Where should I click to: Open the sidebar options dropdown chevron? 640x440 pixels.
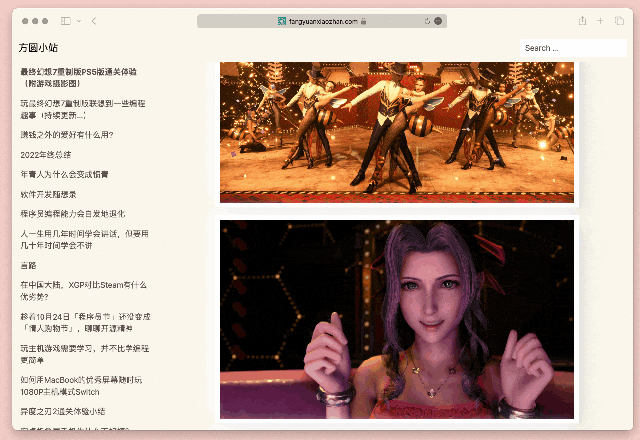(79, 21)
